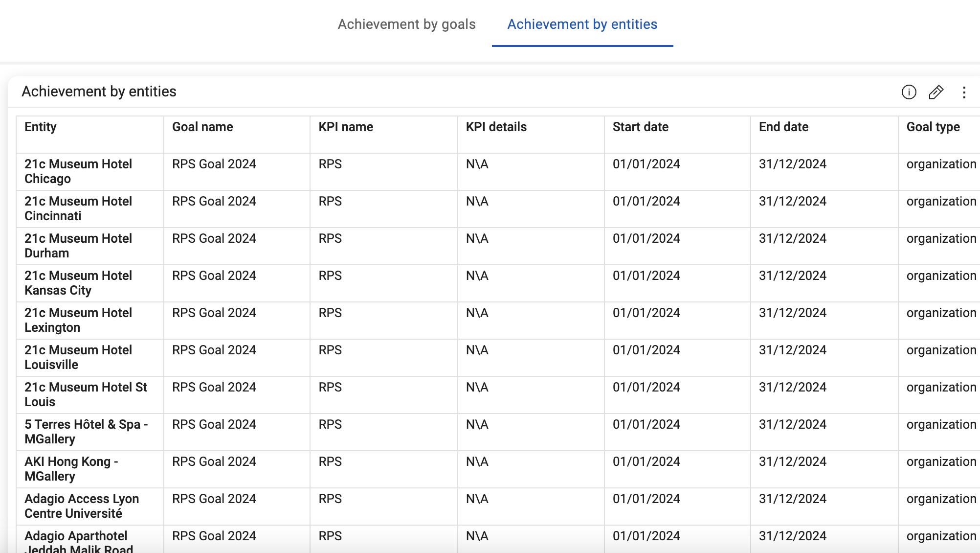Click 21c Museum Hotel Kansas City entity

(x=78, y=283)
